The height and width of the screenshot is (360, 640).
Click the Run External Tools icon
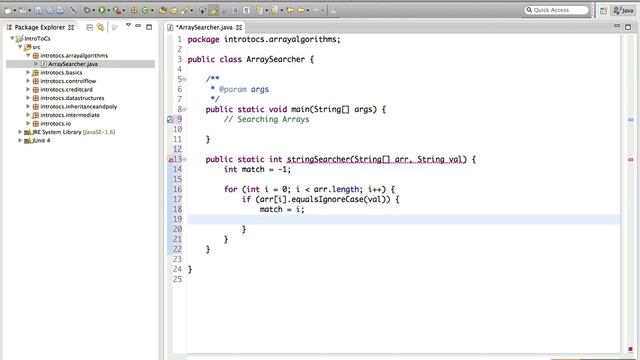click(x=117, y=10)
